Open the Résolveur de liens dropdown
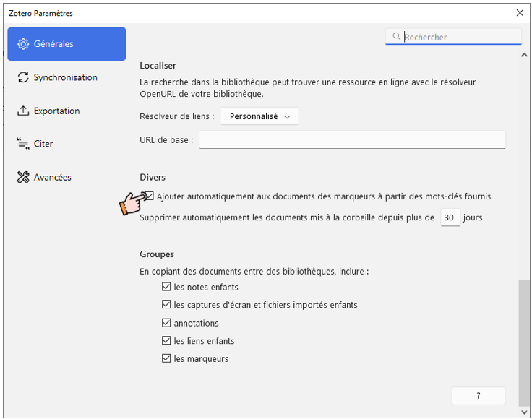532x419 pixels. [x=259, y=116]
